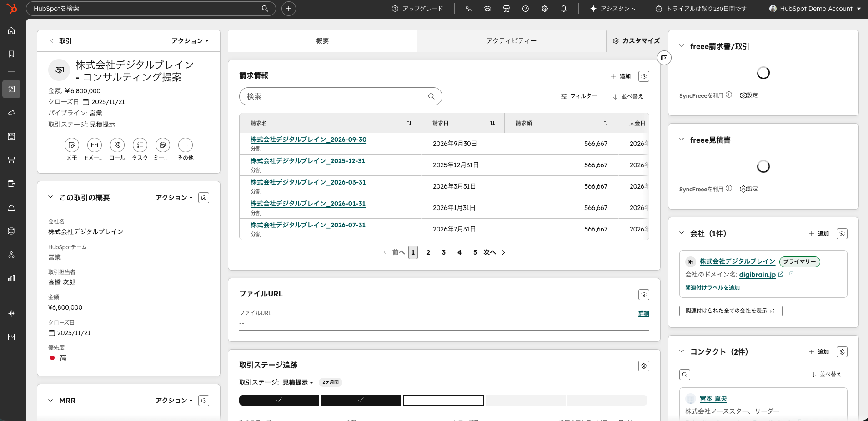Open アクション dropdown in この取引の概要

pos(174,198)
